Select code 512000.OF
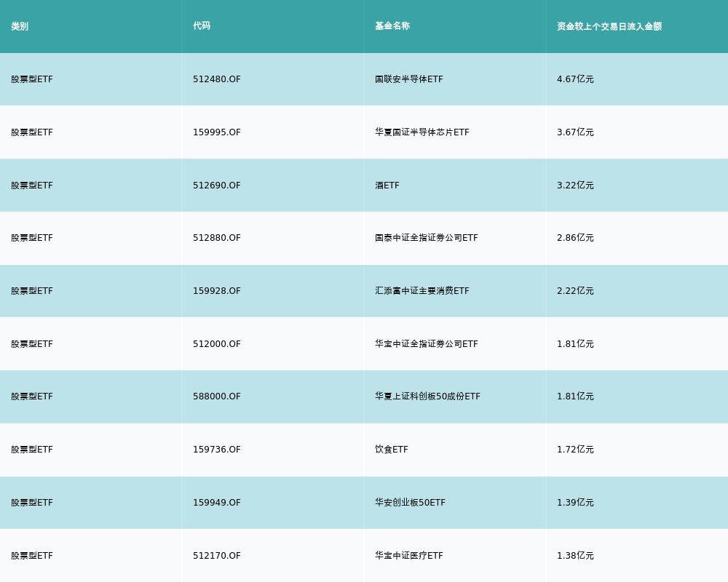Viewport: 728px width, 582px height. pyautogui.click(x=217, y=344)
